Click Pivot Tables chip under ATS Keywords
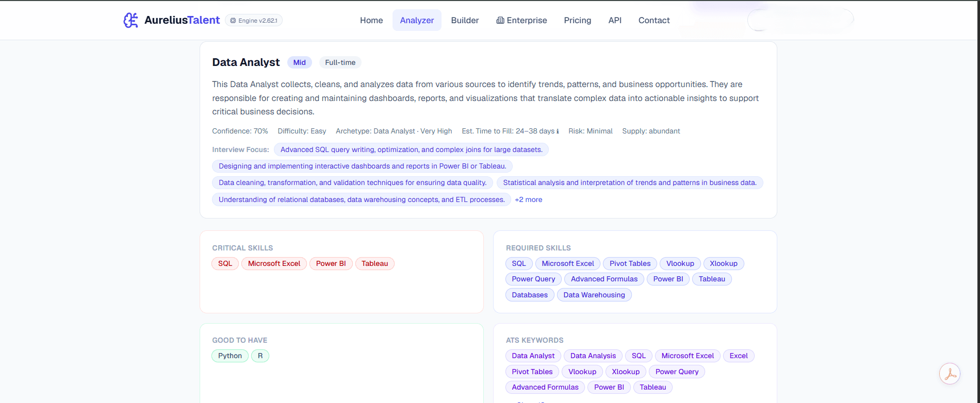This screenshot has width=980, height=403. click(x=532, y=372)
